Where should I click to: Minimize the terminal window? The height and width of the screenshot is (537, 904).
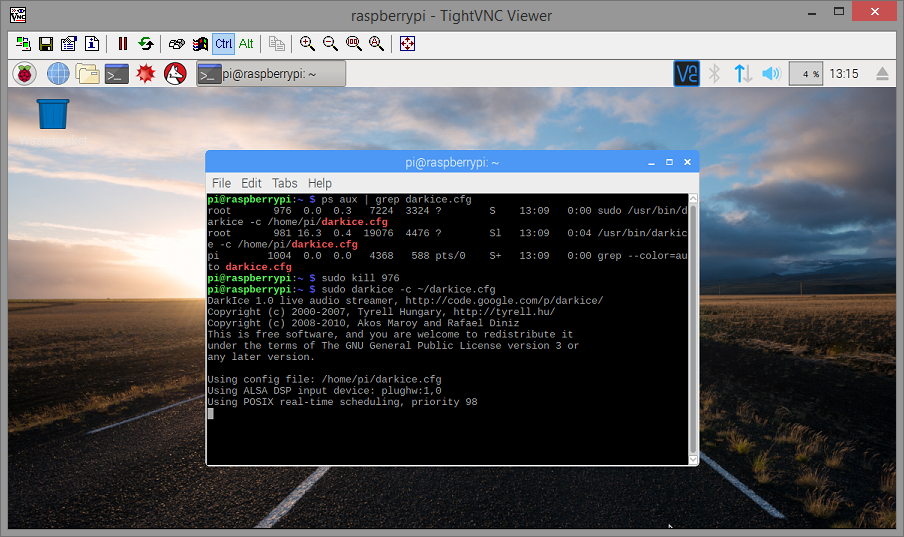point(651,163)
